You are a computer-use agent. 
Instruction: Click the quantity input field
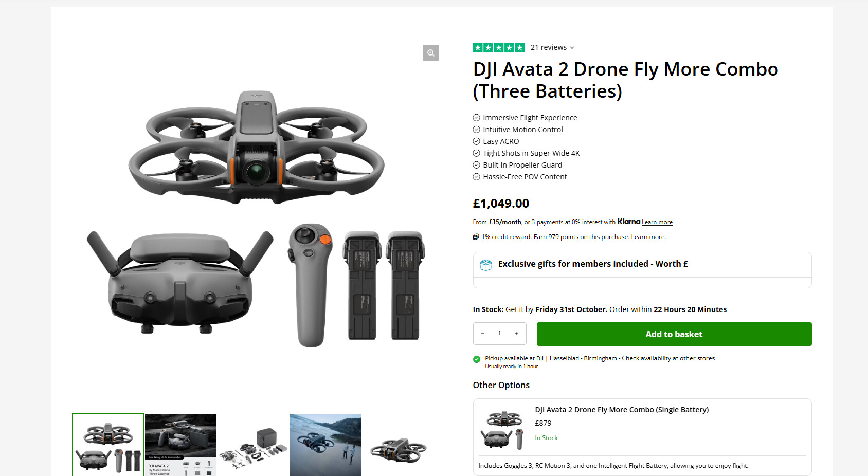499,334
